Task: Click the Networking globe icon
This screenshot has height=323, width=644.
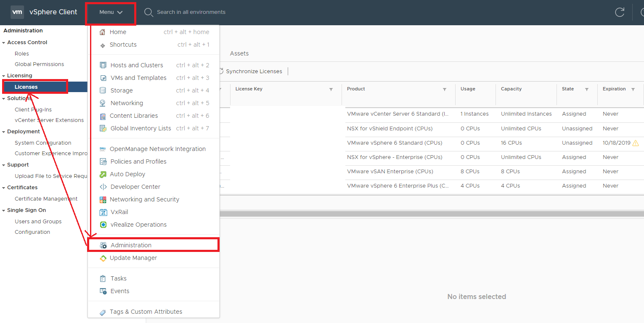Action: (x=103, y=103)
